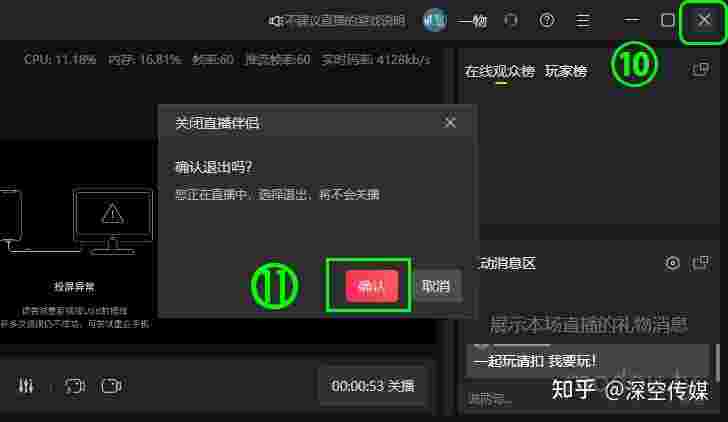The height and width of the screenshot is (422, 728).
Task: Click the 确认退出吗? heading
Action: (214, 167)
